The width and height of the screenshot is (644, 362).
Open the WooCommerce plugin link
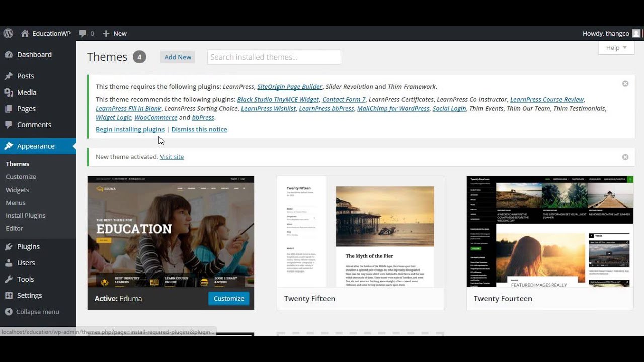tap(155, 118)
